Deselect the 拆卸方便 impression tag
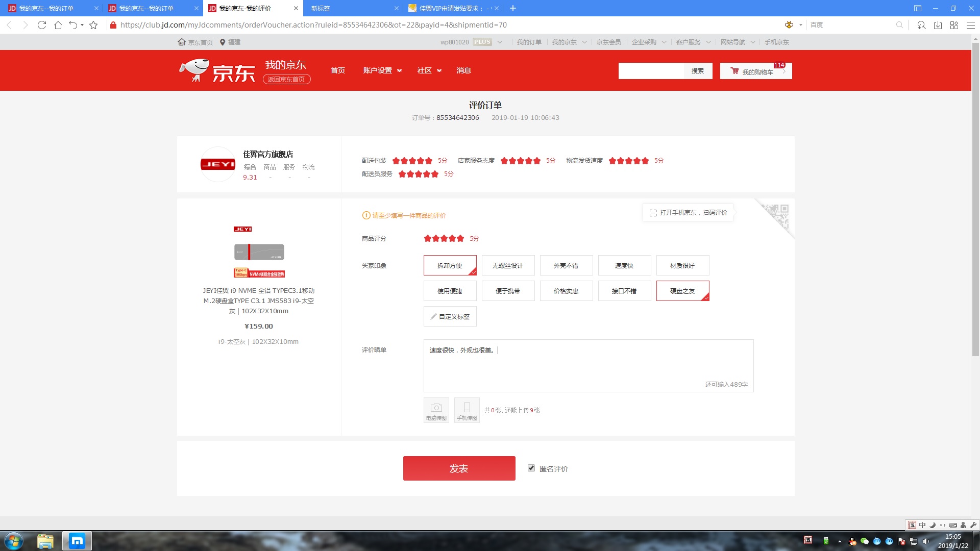The image size is (980, 551). coord(450,265)
